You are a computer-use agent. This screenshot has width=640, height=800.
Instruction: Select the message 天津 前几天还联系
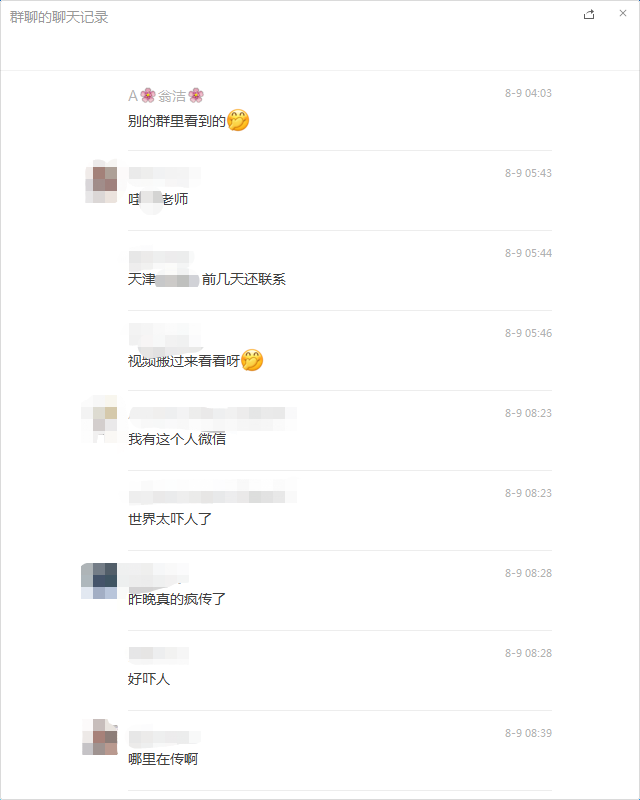(x=207, y=279)
